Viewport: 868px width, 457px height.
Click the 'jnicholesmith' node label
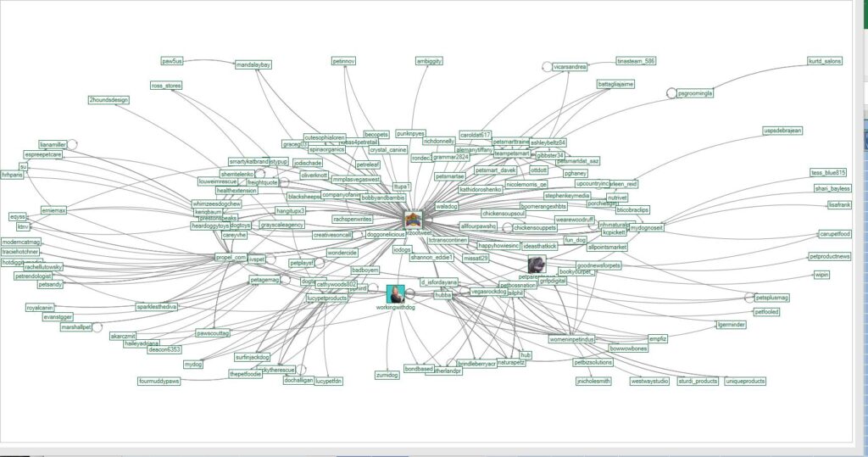[593, 381]
